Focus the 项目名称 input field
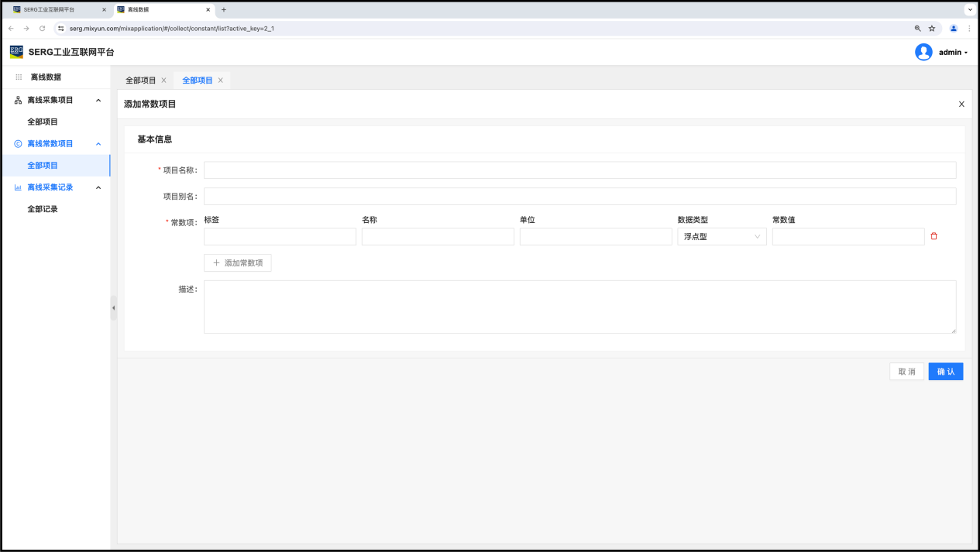980x552 pixels. [579, 170]
